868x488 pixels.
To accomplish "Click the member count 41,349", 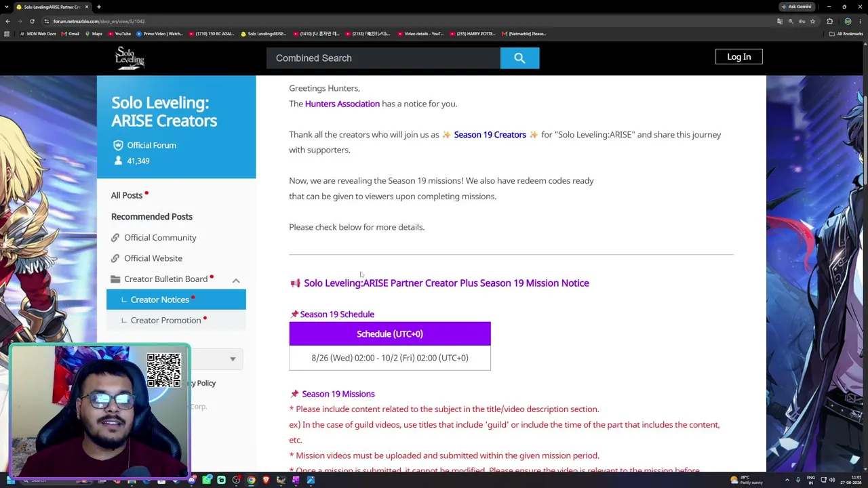I will (x=138, y=161).
